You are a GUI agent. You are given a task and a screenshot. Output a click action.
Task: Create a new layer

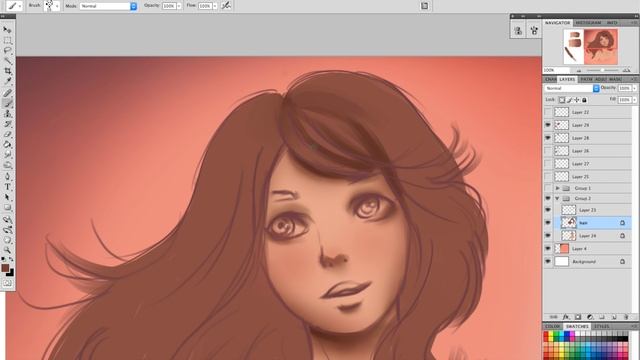click(614, 317)
